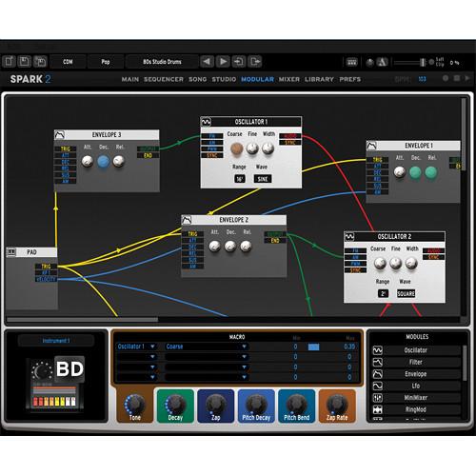Click the master volume slider handle
Viewport: 476px width, 476px height.
pos(423,62)
